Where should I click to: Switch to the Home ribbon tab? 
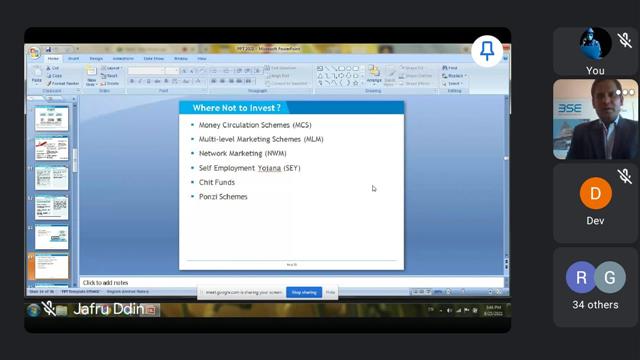[53, 59]
